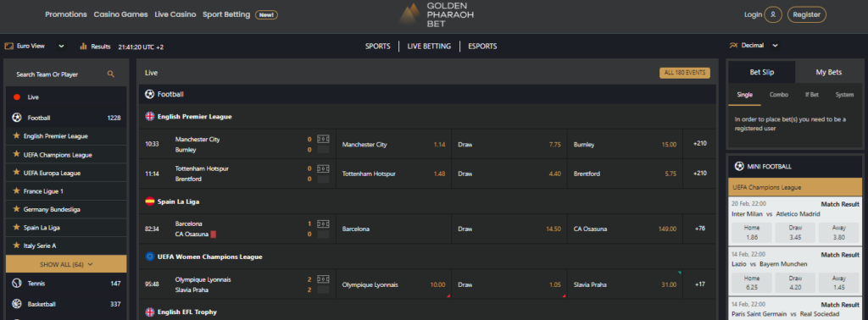Click the star beside Italy Serie A
This screenshot has height=320, width=868.
(x=16, y=246)
